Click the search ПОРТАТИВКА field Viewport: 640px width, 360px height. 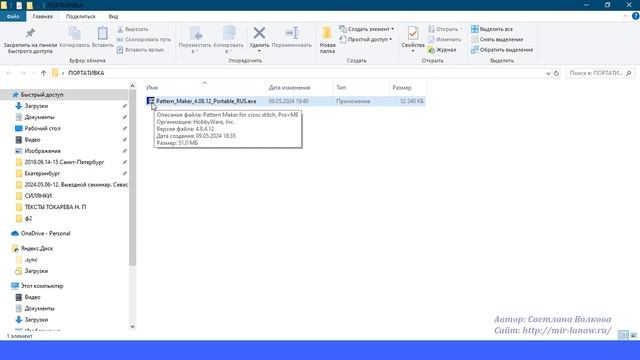coord(600,73)
